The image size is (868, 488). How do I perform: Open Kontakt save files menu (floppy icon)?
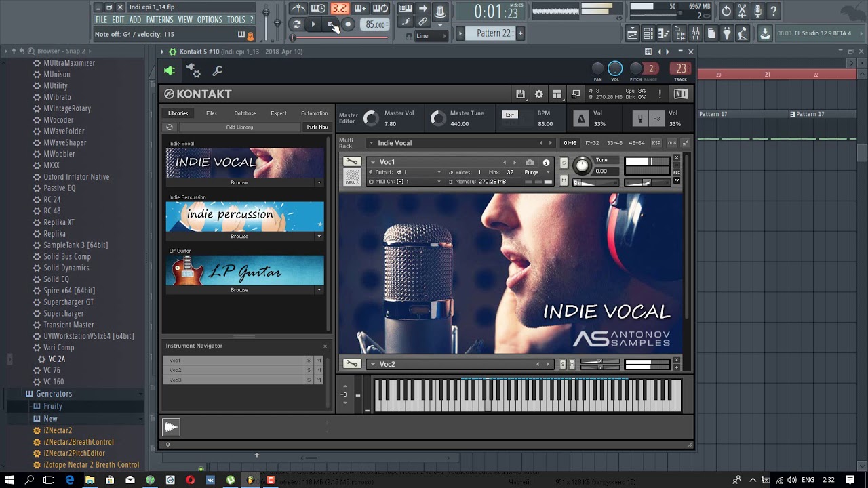(520, 94)
